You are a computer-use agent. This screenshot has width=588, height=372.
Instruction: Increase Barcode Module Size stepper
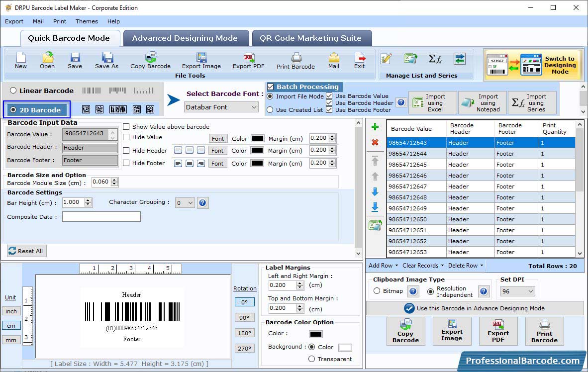tap(115, 180)
